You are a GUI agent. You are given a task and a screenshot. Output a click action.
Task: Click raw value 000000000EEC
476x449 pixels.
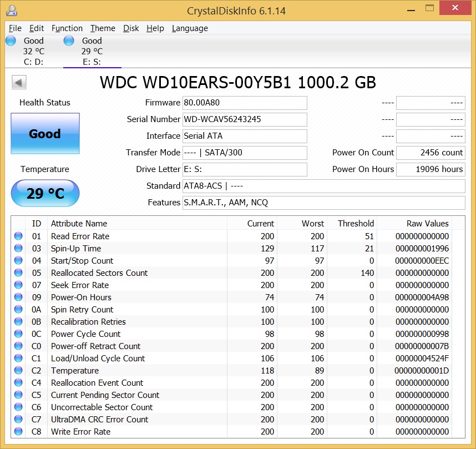click(422, 261)
